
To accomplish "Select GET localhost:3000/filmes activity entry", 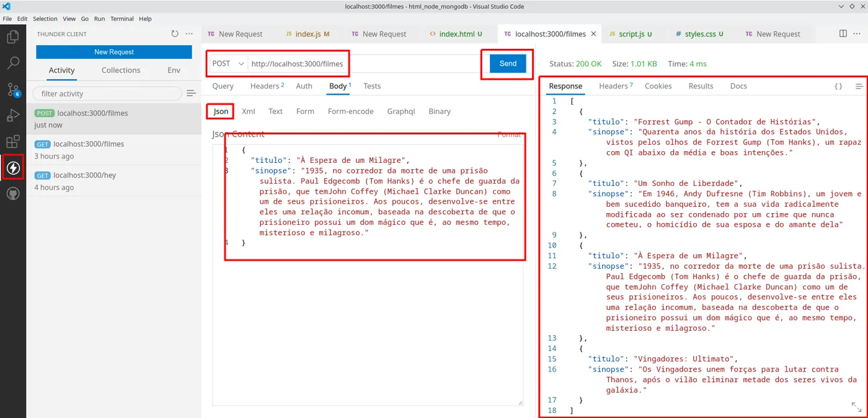I will click(114, 150).
